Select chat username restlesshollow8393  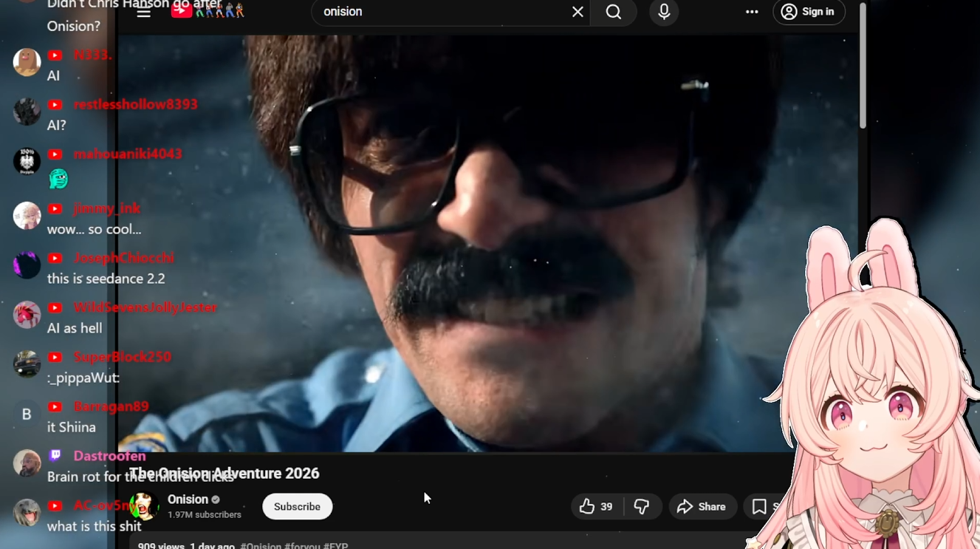click(135, 104)
